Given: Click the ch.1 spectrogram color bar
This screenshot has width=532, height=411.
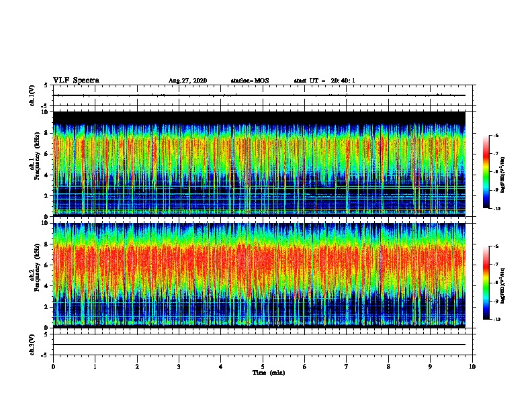Looking at the screenshot, I should [486, 172].
